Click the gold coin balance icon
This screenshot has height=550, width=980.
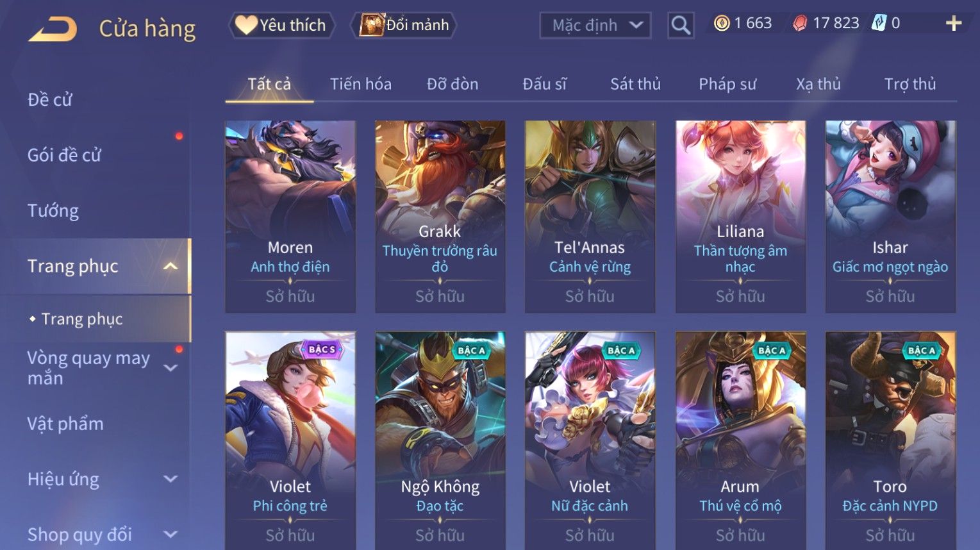point(722,24)
